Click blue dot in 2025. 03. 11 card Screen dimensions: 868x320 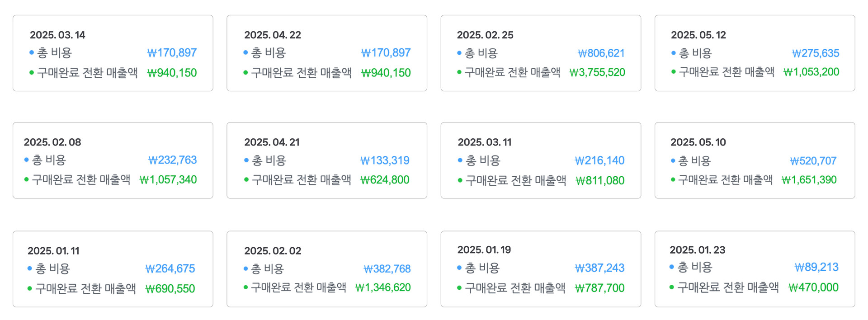(460, 160)
